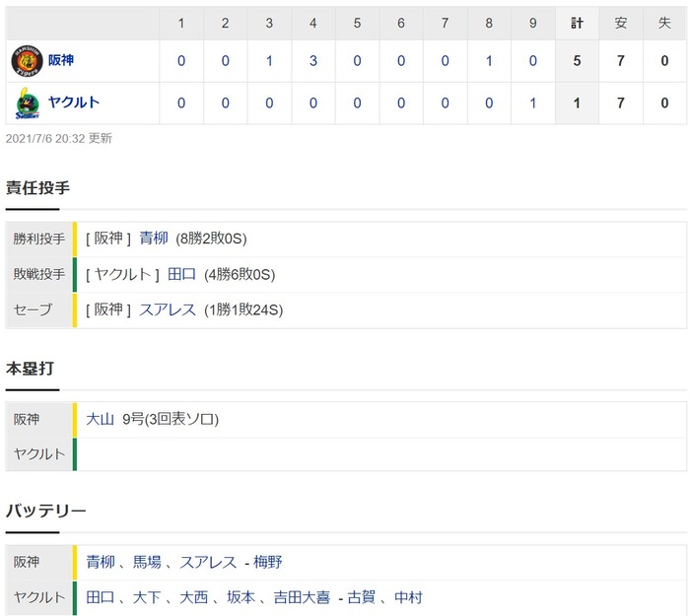
Task: Select Hanshin 3rd inning score of 1
Action: point(269,61)
